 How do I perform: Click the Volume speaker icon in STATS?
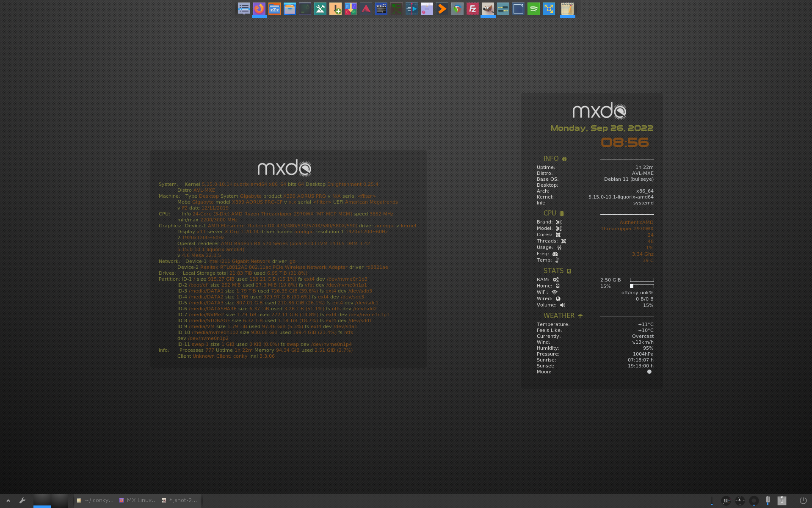[x=563, y=305]
